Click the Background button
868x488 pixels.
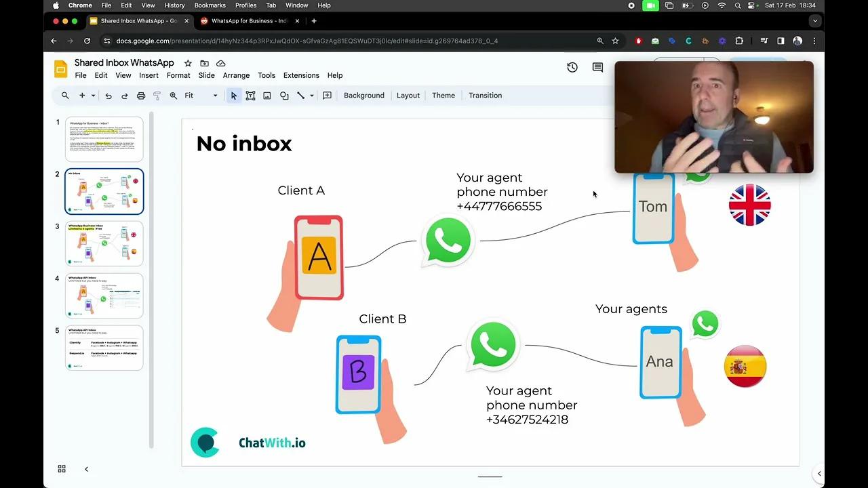364,96
